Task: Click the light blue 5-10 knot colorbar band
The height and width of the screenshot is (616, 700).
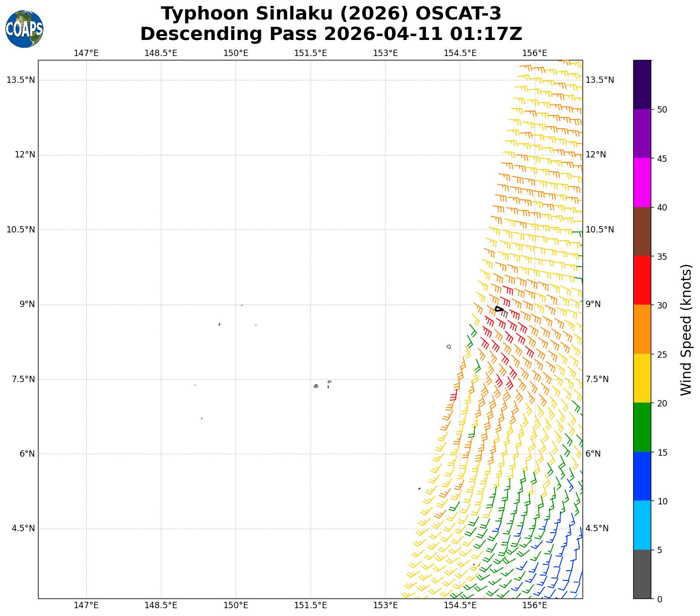Action: [642, 525]
